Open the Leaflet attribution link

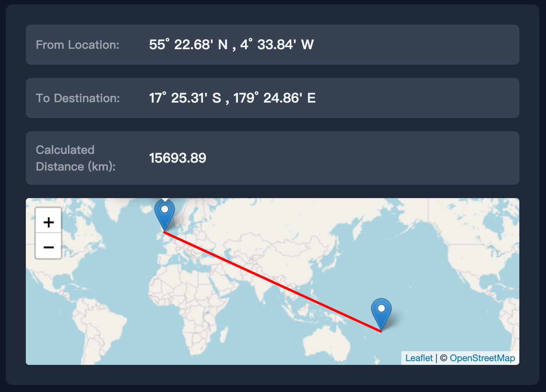click(419, 358)
